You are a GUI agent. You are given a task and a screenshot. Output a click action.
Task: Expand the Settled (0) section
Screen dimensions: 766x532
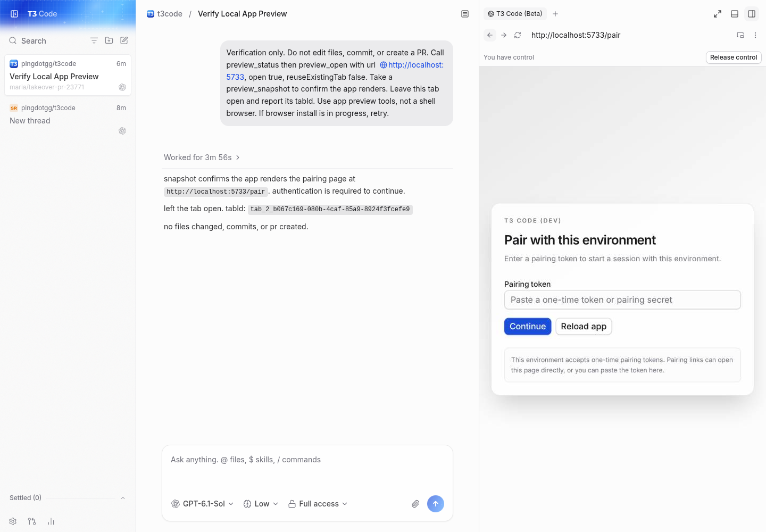click(x=68, y=498)
